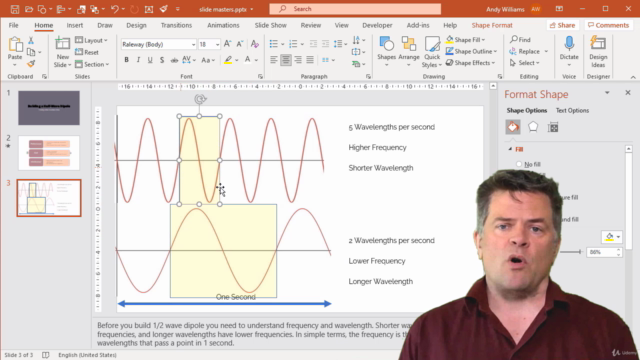The height and width of the screenshot is (360, 640).
Task: Click the Comments button
Action: 608,25
